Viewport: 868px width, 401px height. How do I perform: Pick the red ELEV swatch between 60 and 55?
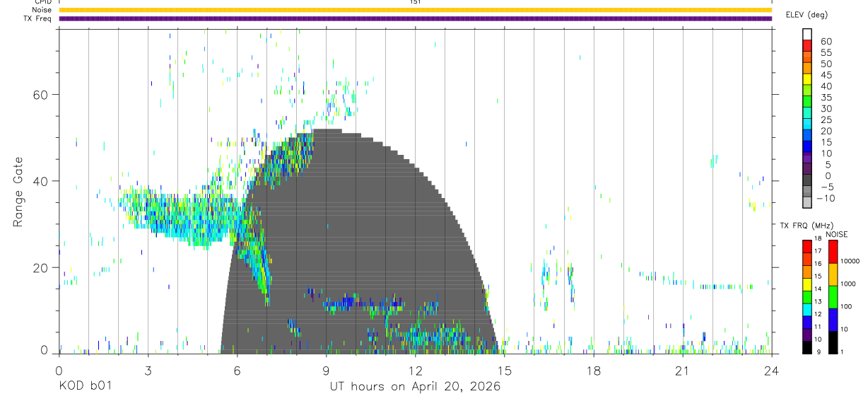[807, 46]
